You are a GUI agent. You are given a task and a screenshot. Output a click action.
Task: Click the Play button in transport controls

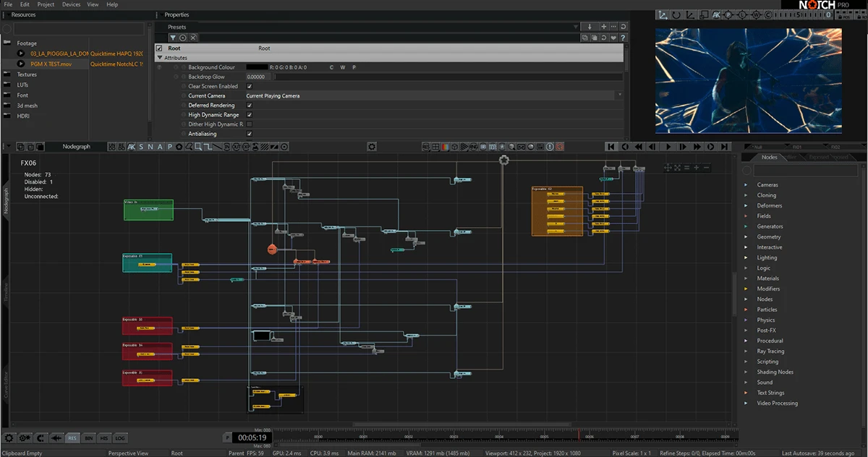pos(668,146)
